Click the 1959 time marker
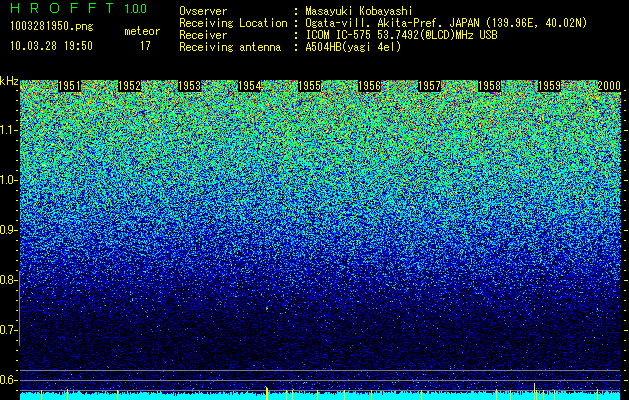The width and height of the screenshot is (629, 400). [x=549, y=86]
